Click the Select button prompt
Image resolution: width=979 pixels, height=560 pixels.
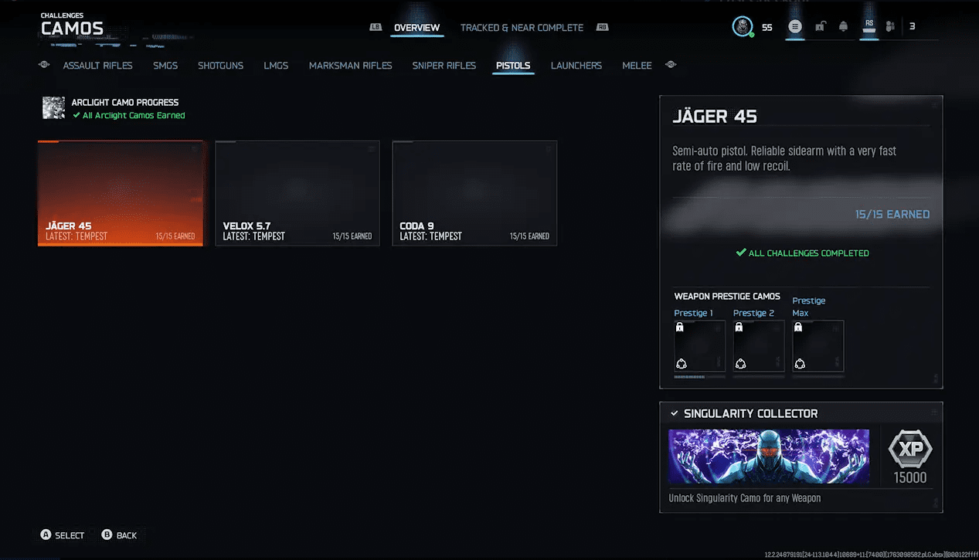point(63,535)
